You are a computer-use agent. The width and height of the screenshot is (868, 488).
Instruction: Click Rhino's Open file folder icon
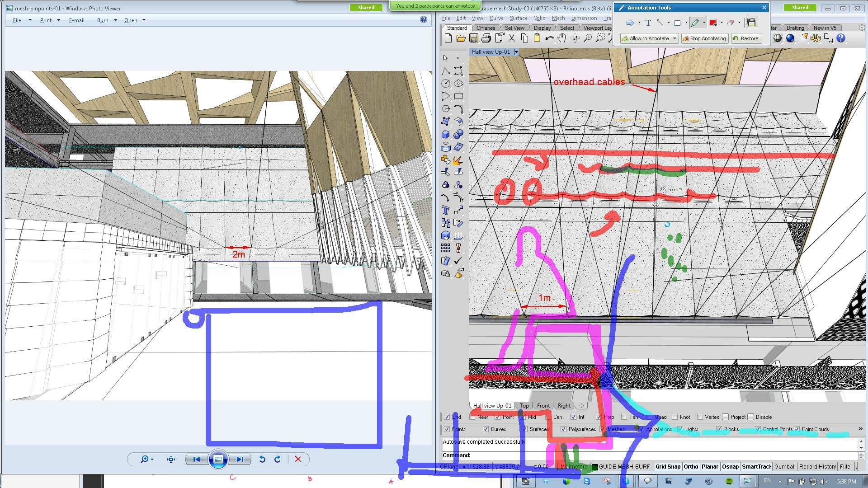(461, 38)
